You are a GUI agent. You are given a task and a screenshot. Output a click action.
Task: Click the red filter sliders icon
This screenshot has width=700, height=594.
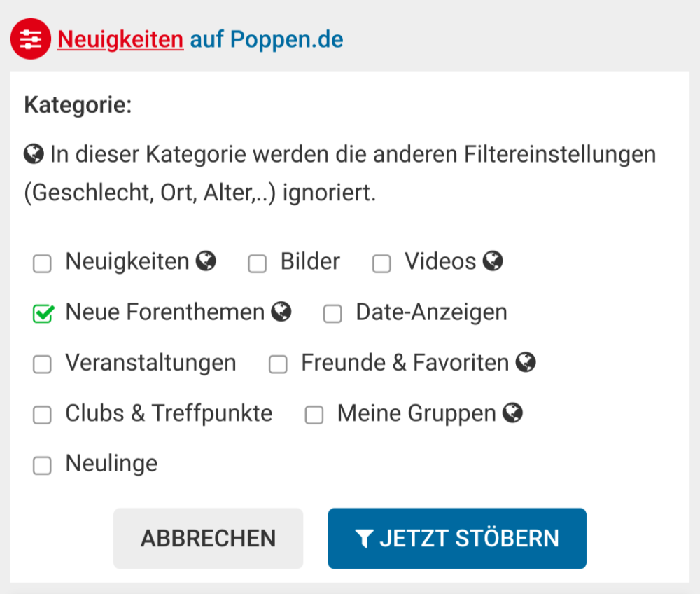tap(29, 39)
